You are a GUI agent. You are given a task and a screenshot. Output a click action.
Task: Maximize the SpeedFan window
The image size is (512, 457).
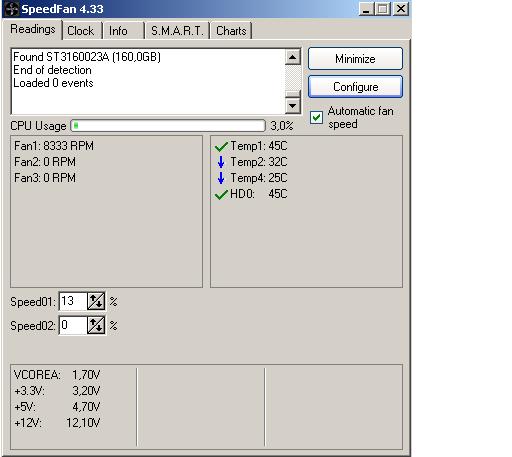pos(383,9)
